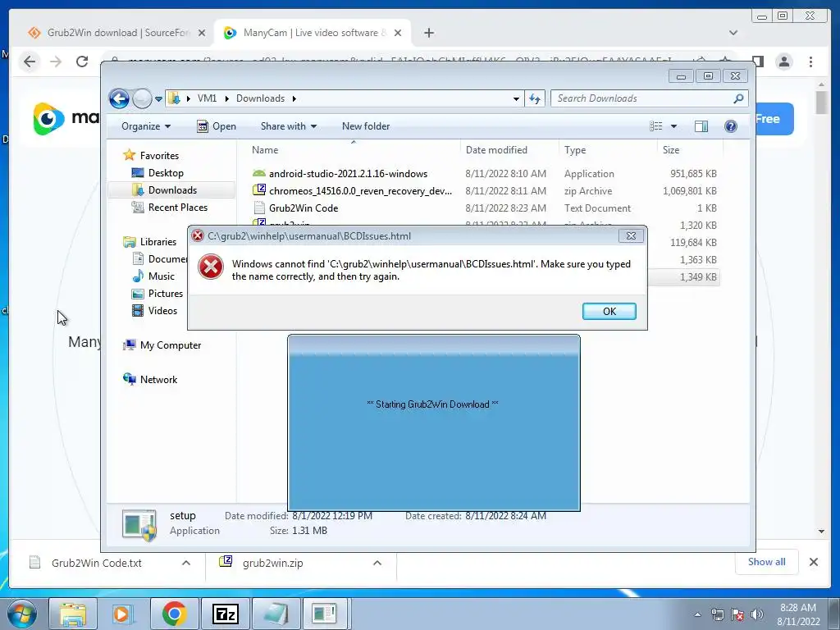Image resolution: width=840 pixels, height=630 pixels.
Task: Toggle the preview pane
Action: point(701,126)
